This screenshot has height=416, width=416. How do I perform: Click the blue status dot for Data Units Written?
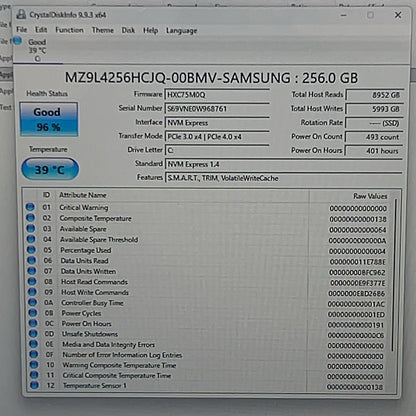[32, 271]
